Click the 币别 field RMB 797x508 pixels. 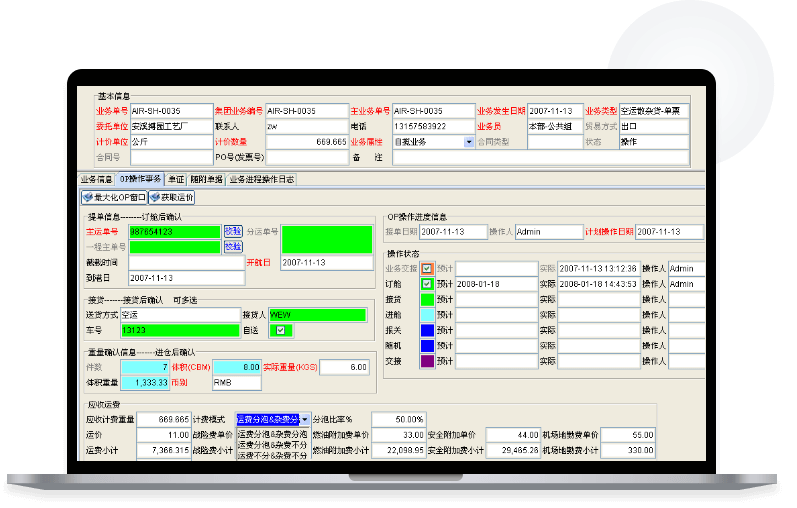click(237, 382)
